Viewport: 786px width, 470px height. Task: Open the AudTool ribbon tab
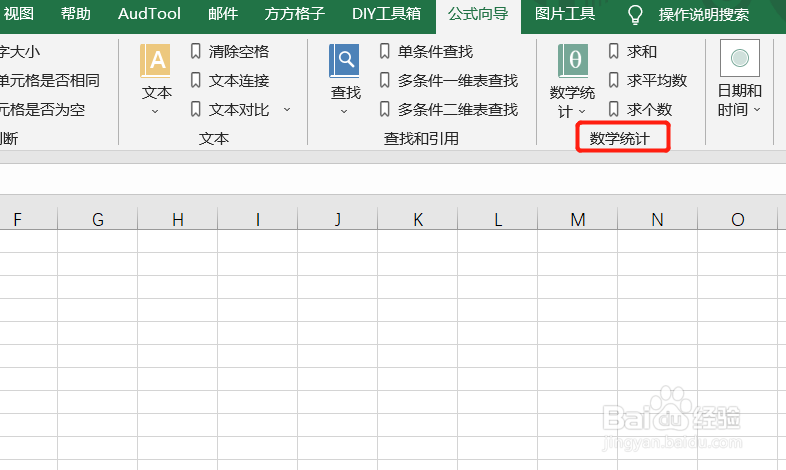point(149,14)
